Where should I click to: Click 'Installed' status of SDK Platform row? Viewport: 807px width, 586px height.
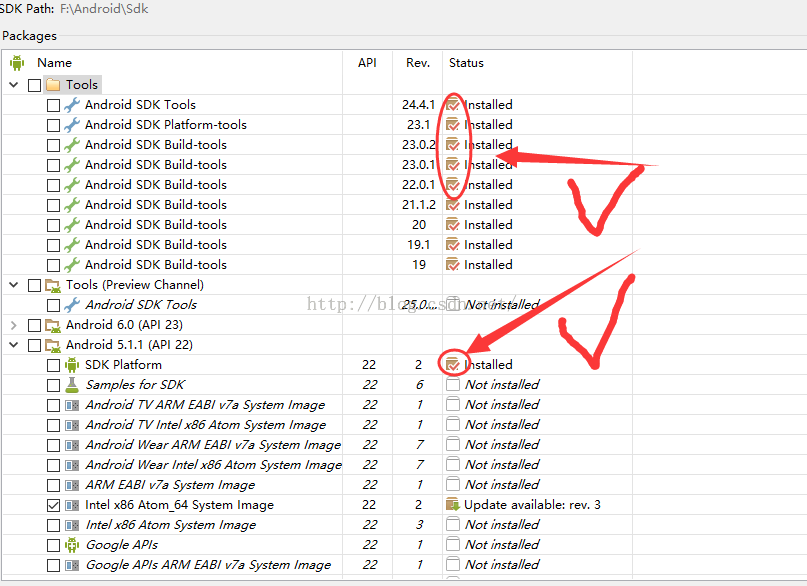pyautogui.click(x=488, y=365)
